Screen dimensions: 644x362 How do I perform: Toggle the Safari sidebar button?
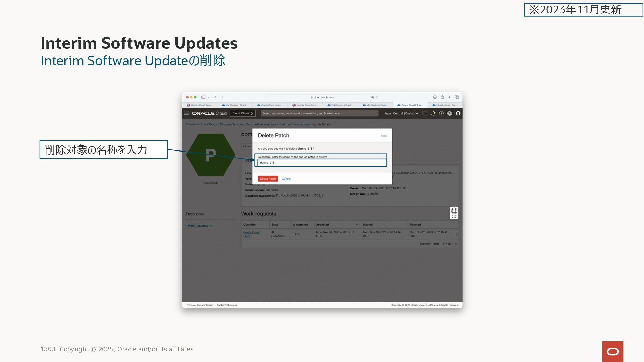point(203,97)
